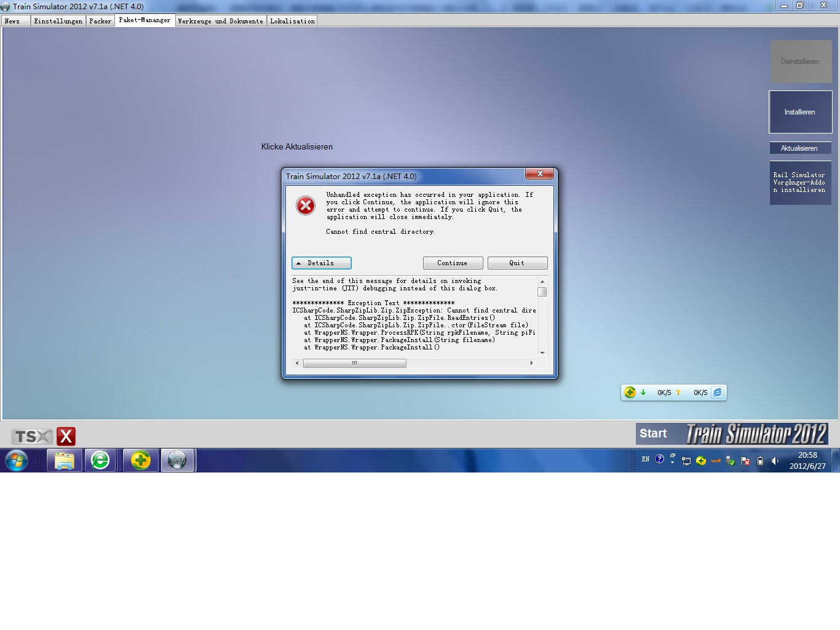Screen dimensions: 840x630
Task: Click the down arrow of details scrollbar
Action: click(x=542, y=353)
